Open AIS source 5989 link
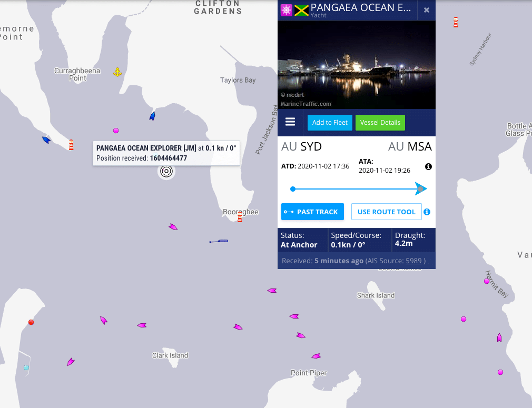The image size is (532, 408). click(x=413, y=261)
